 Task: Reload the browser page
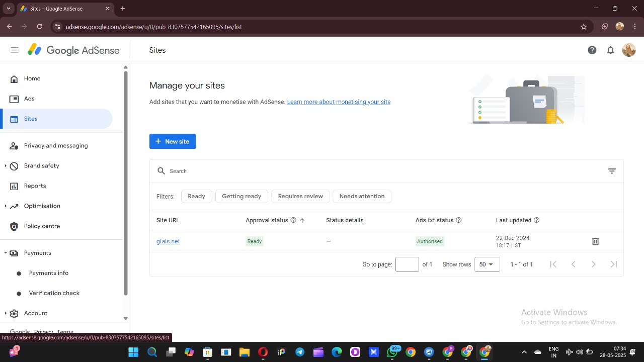[x=39, y=27]
